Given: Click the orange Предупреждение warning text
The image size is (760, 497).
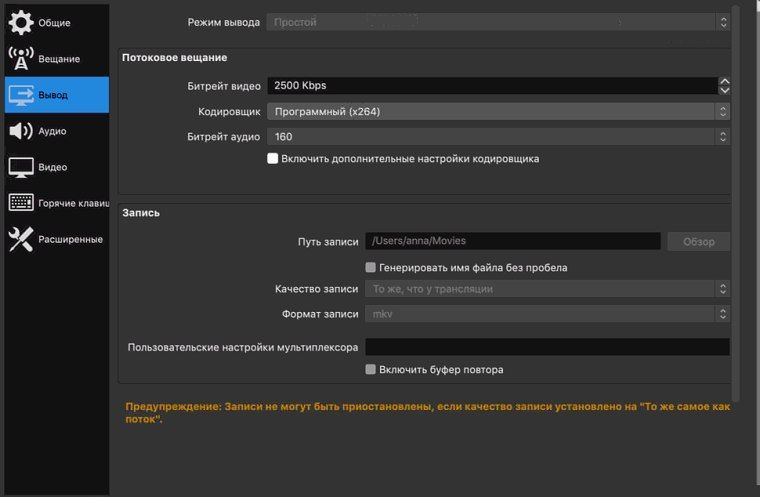Looking at the screenshot, I should [428, 413].
